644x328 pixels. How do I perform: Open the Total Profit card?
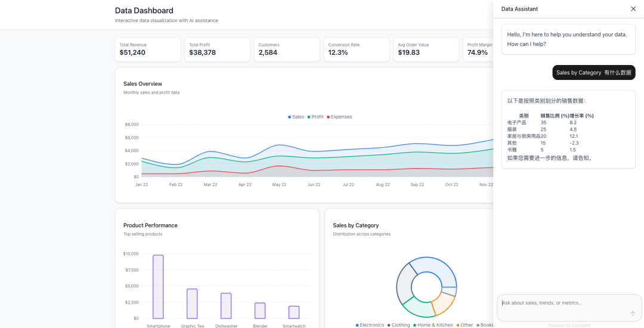tap(217, 49)
